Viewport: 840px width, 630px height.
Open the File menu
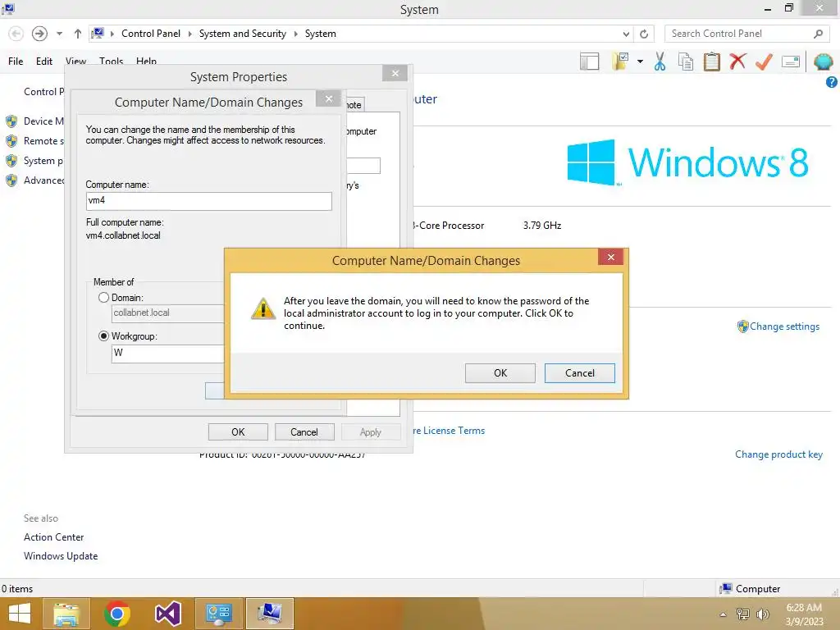pyautogui.click(x=16, y=61)
